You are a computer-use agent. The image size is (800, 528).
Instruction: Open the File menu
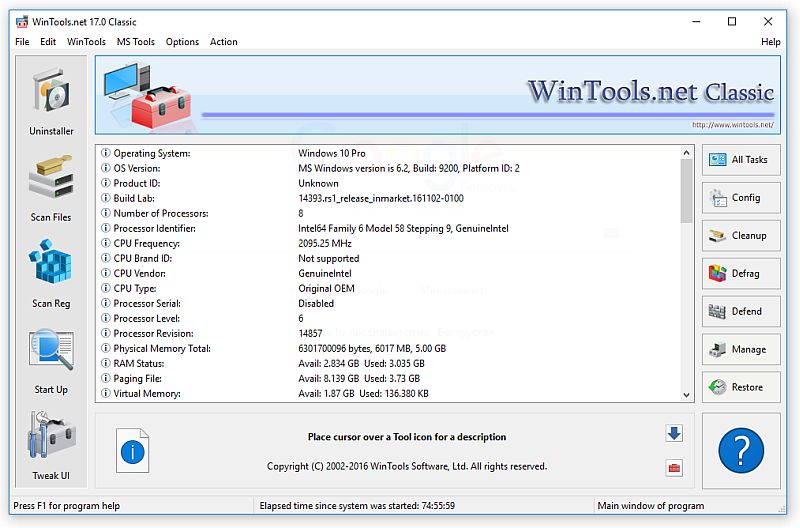pyautogui.click(x=22, y=42)
